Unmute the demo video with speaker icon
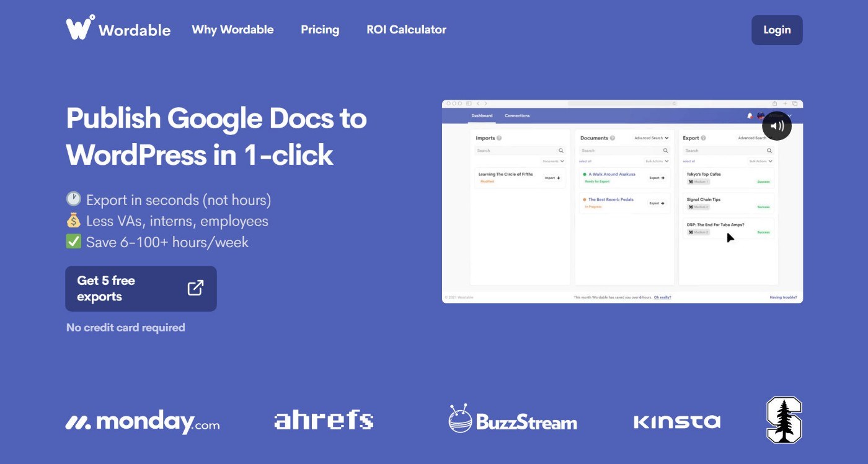868x464 pixels. point(777,126)
